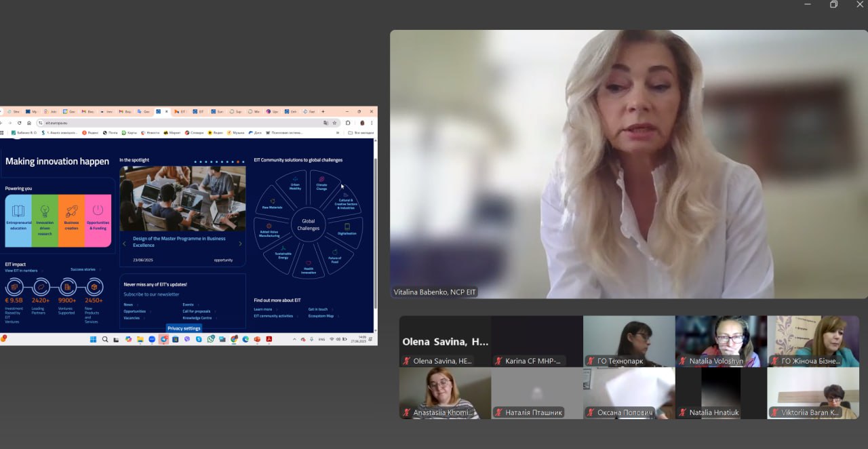Click the Innovation driven research lightbulb tile
Viewport: 868px width, 449px height.
45,221
